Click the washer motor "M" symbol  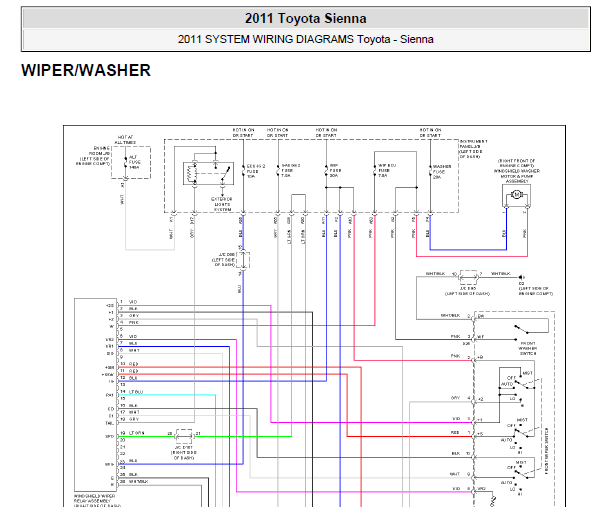[516, 195]
